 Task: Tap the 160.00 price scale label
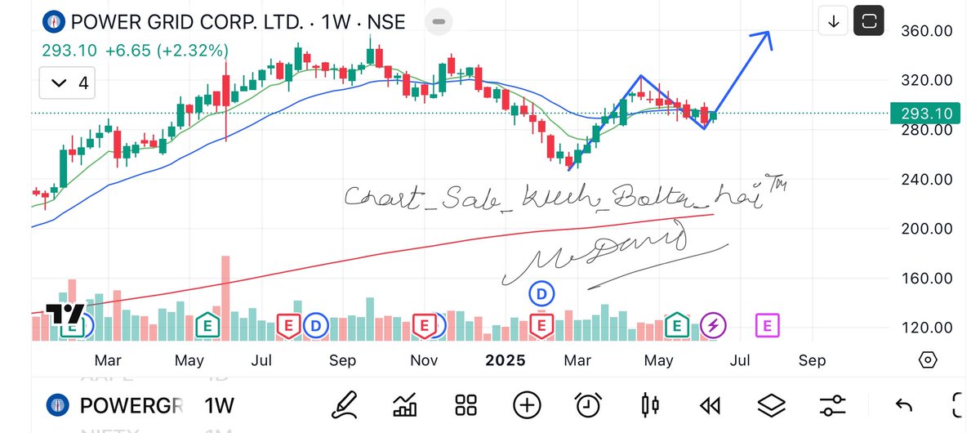pyautogui.click(x=926, y=278)
